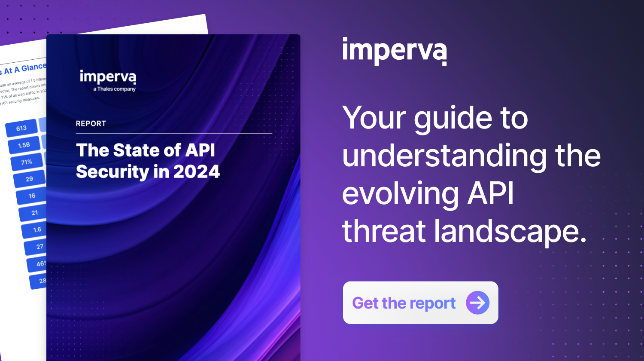Click the 71% stat badge

[x=27, y=162]
